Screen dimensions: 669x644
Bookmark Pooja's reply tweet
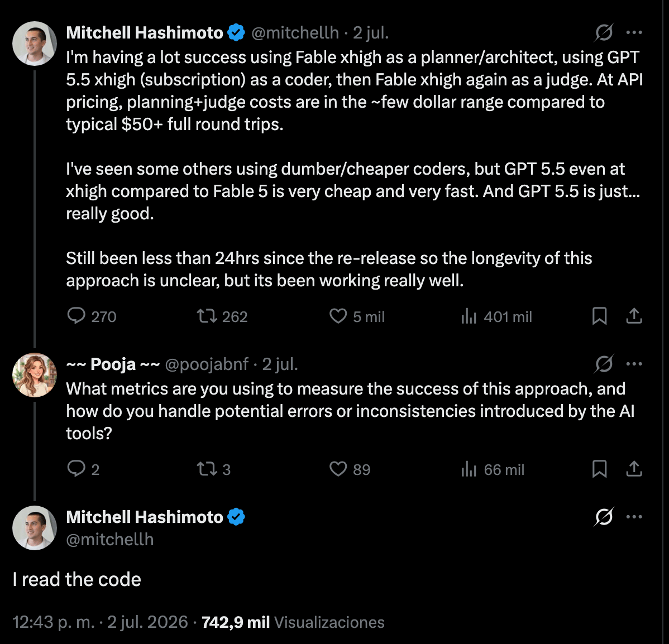click(599, 469)
